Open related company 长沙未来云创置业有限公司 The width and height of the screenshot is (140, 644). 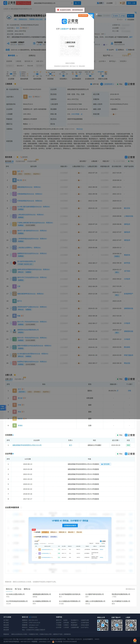pos(15,594)
